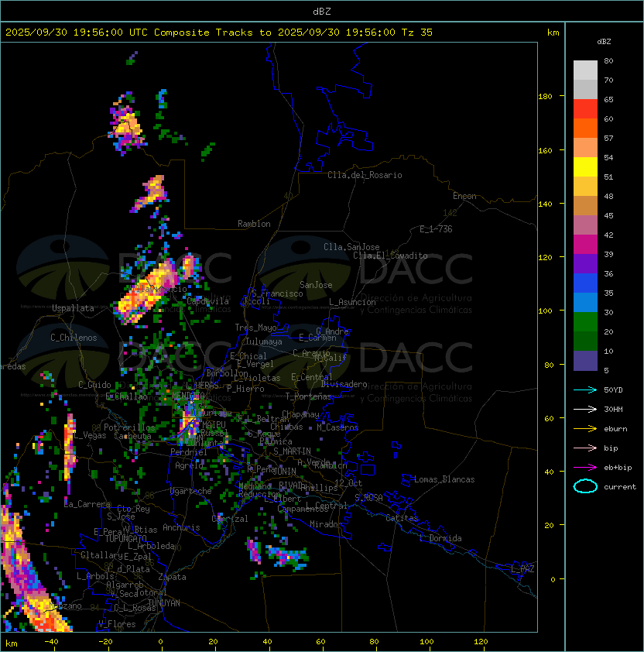Viewport: 644px width, 652px height.
Task: Click the 180 tick on vertical km axis
Action: (x=545, y=97)
